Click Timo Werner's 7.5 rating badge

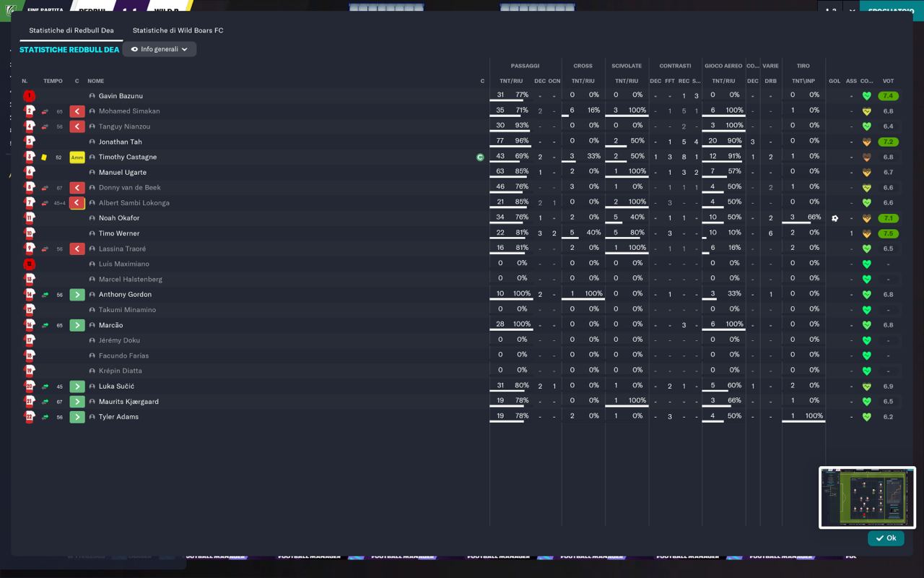pyautogui.click(x=888, y=233)
